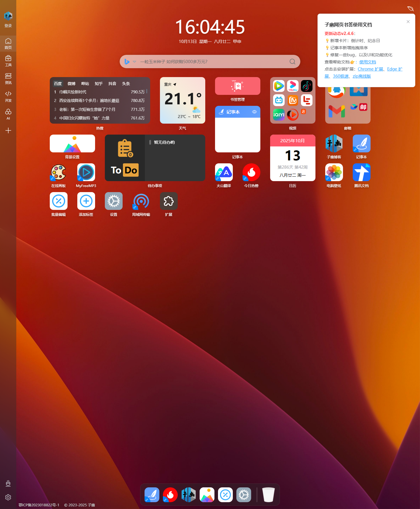This screenshot has width=420, height=509.
Task: Open 腾讯文档 Tencent Docs icon
Action: 361,172
